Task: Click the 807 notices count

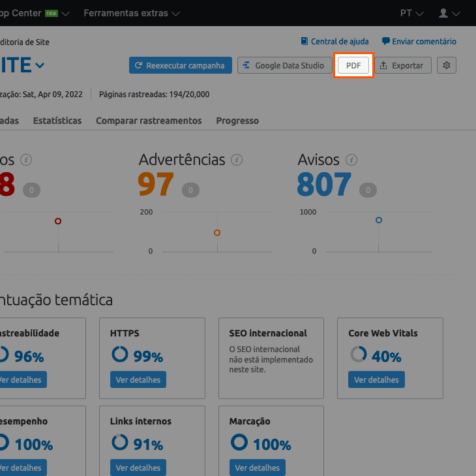Action: click(324, 185)
